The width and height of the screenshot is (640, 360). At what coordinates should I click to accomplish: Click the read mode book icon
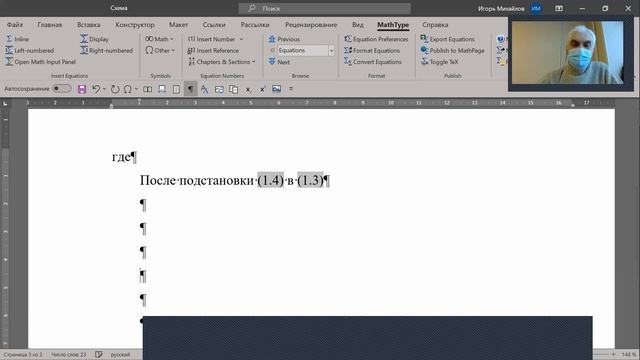[148, 89]
